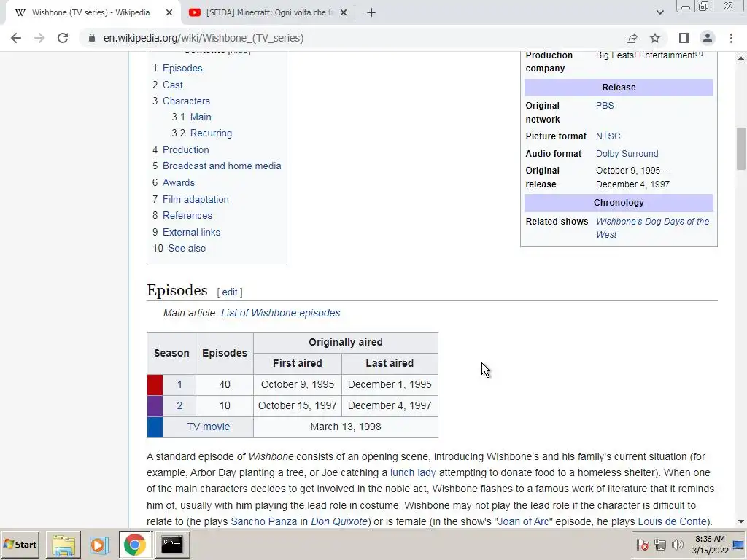This screenshot has width=747, height=560.
Task: Open the 3.1 Main contents entry
Action: pyautogui.click(x=201, y=117)
